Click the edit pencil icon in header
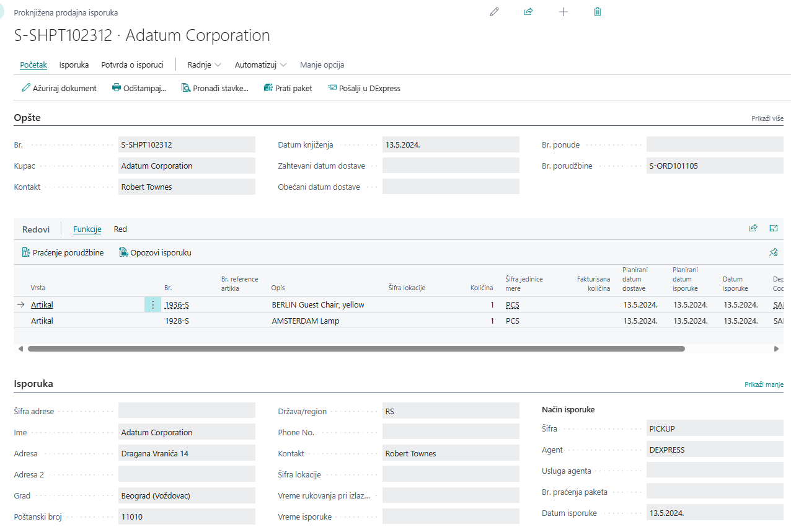This screenshot has height=532, width=791. point(494,12)
